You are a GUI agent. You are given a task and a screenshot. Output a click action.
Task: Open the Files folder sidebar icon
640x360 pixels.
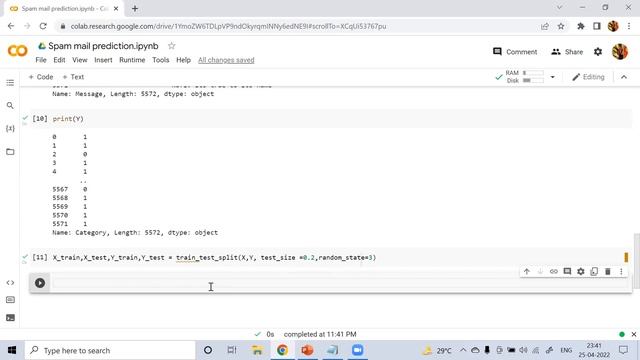click(x=10, y=152)
